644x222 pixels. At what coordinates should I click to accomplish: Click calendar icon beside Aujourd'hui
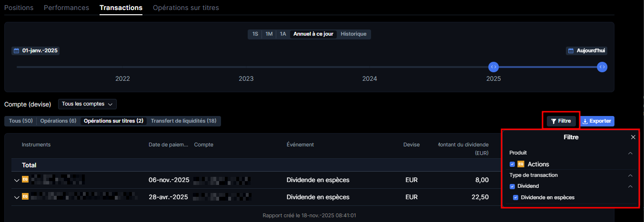(571, 50)
